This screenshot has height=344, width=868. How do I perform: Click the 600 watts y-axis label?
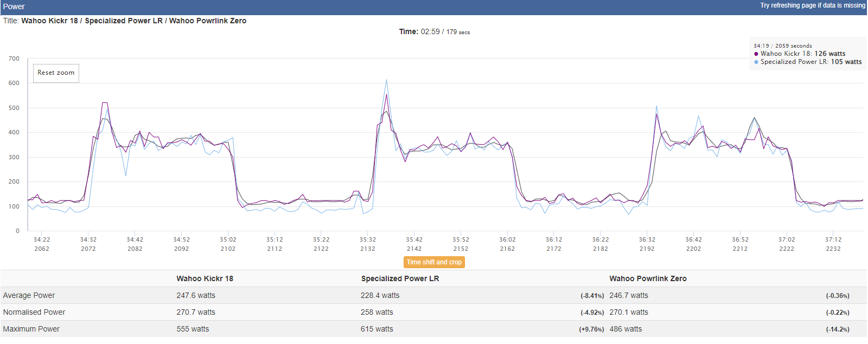pos(14,83)
